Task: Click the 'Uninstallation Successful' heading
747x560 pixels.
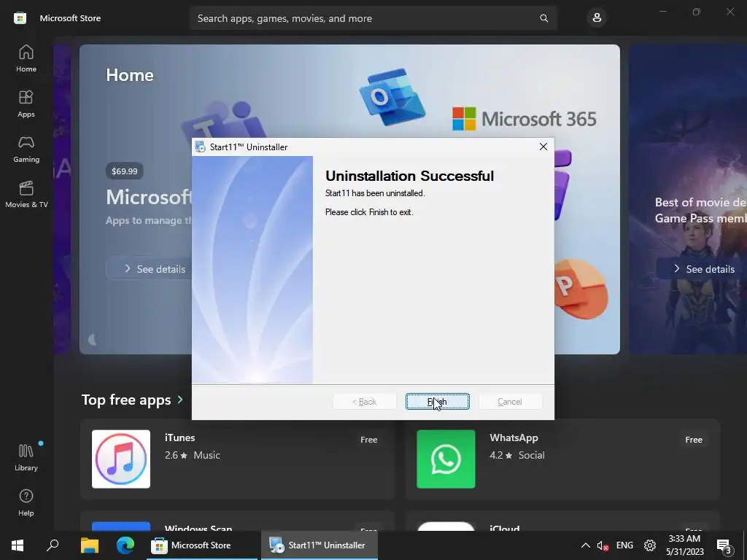Action: tap(409, 176)
